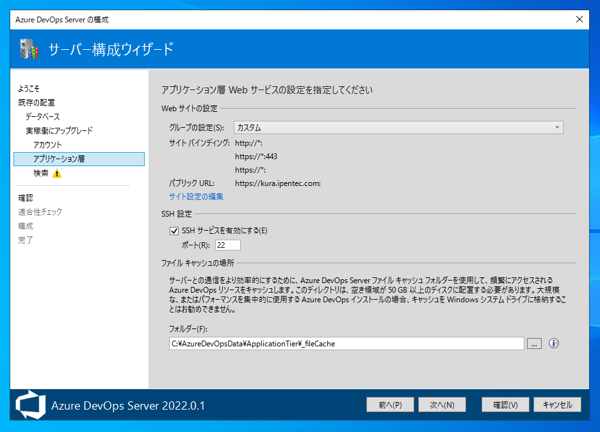
Task: Click the 確認(V) button
Action: 505,404
